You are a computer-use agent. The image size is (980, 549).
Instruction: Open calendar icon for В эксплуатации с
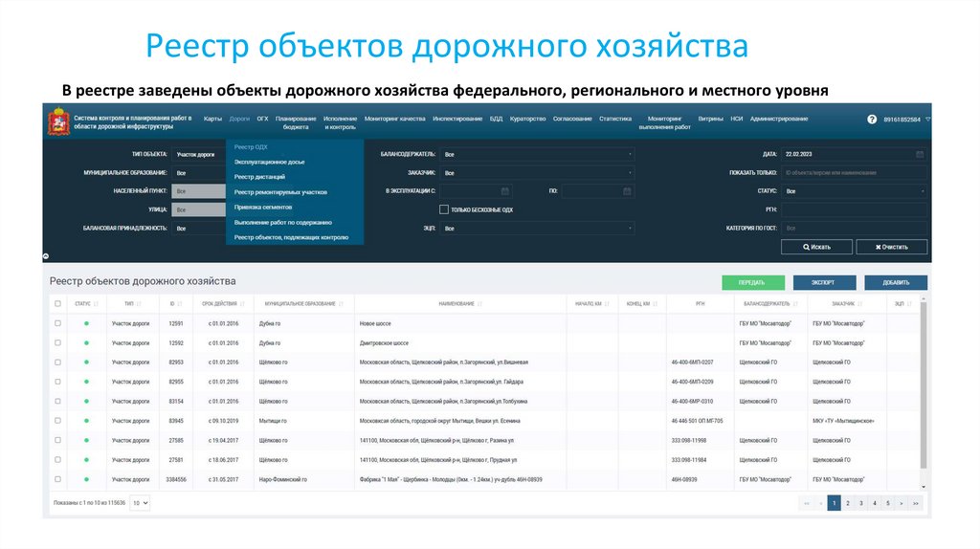[x=505, y=191]
